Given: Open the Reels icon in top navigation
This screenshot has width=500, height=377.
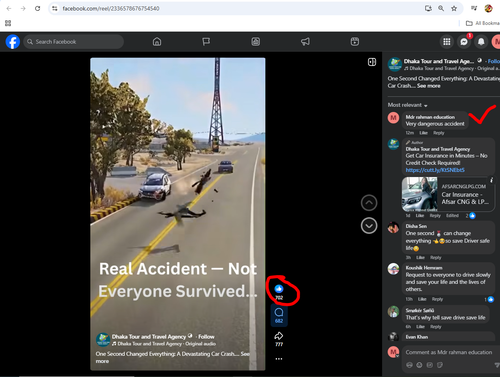Looking at the screenshot, I should click(x=355, y=42).
